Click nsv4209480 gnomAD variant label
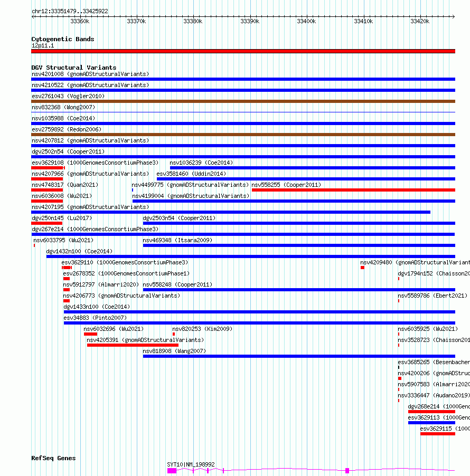 (x=415, y=263)
